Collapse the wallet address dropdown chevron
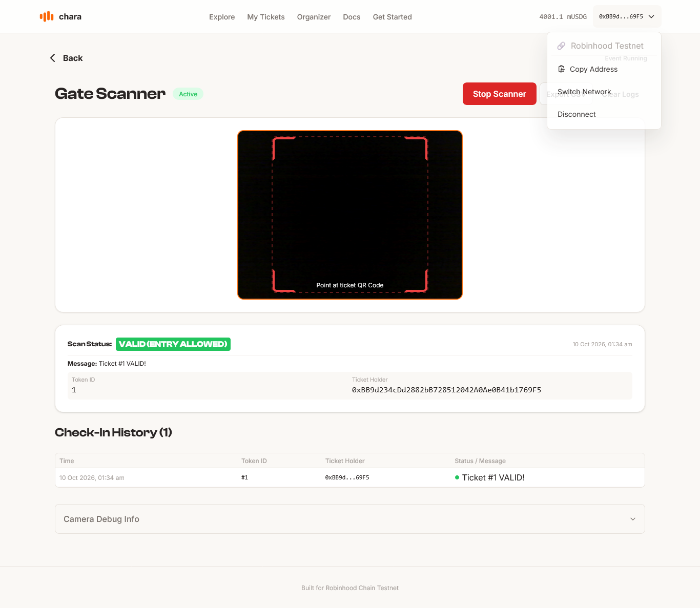 coord(651,17)
